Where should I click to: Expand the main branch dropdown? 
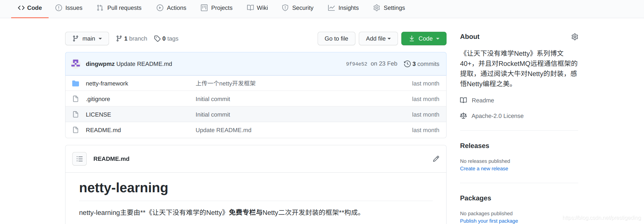tap(87, 39)
